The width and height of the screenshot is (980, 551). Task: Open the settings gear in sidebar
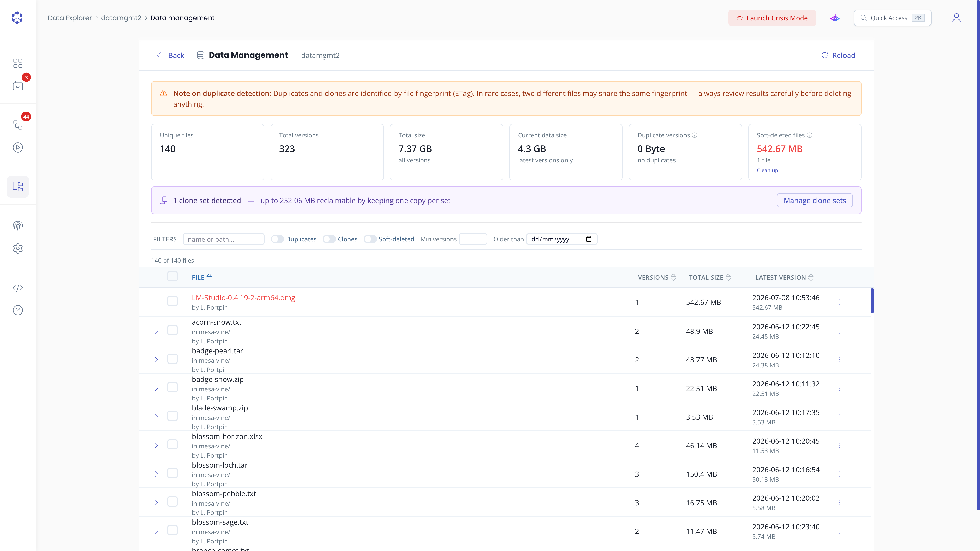click(x=18, y=248)
